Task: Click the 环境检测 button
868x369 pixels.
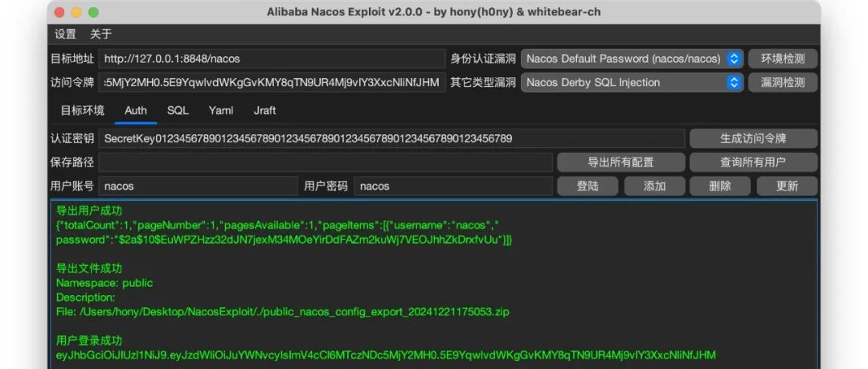Action: [783, 59]
